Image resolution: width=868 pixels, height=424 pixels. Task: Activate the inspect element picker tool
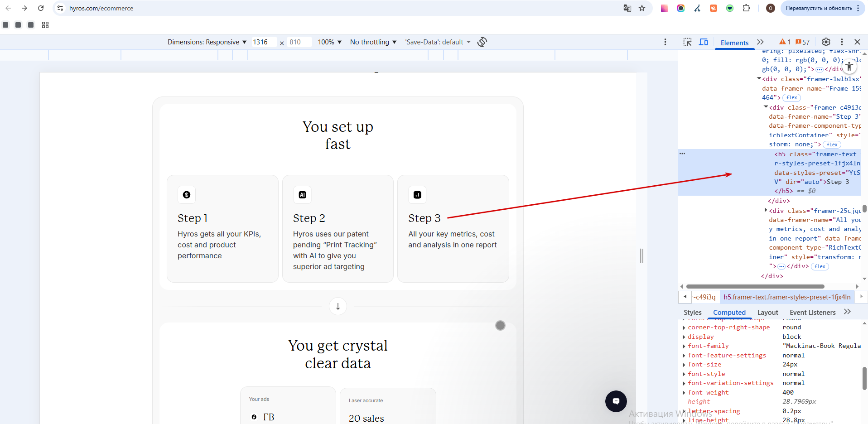[x=688, y=42]
